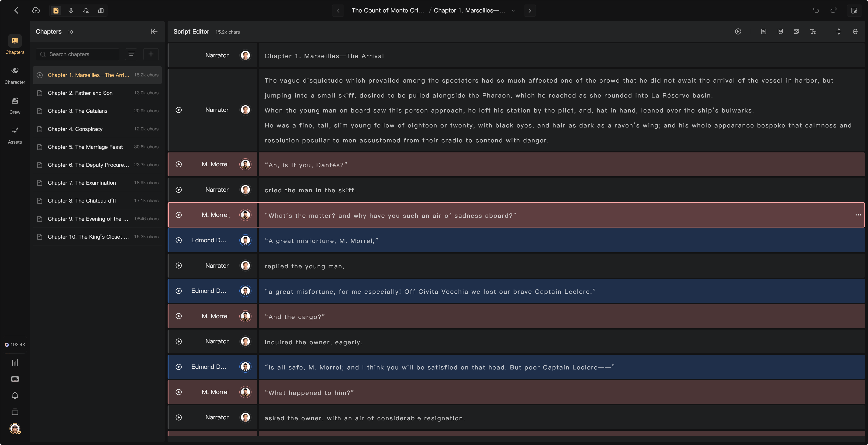Click the back arrow in the top bar
This screenshot has width=868, height=445.
[16, 10]
